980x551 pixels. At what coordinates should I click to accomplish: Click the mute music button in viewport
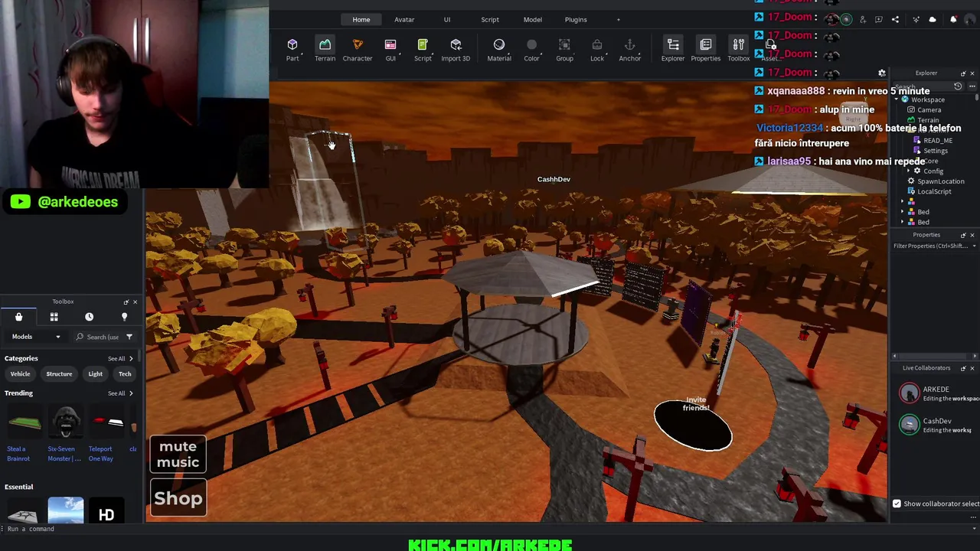click(x=178, y=455)
